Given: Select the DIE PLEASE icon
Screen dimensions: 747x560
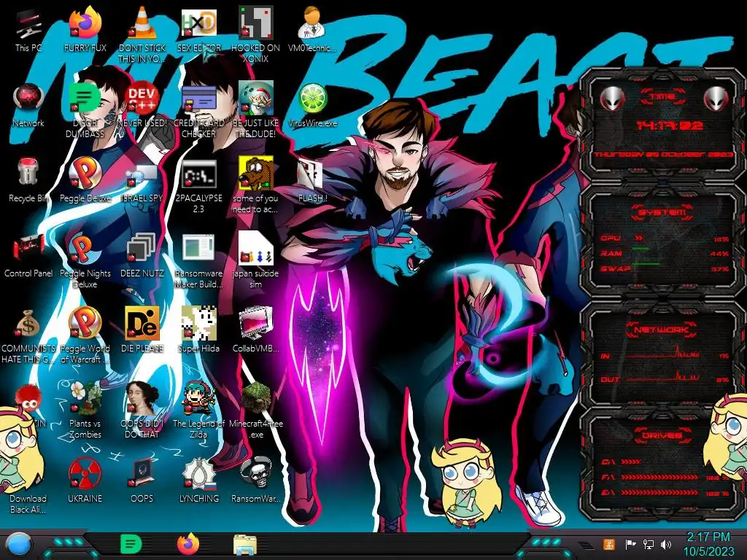Looking at the screenshot, I should coord(142,330).
